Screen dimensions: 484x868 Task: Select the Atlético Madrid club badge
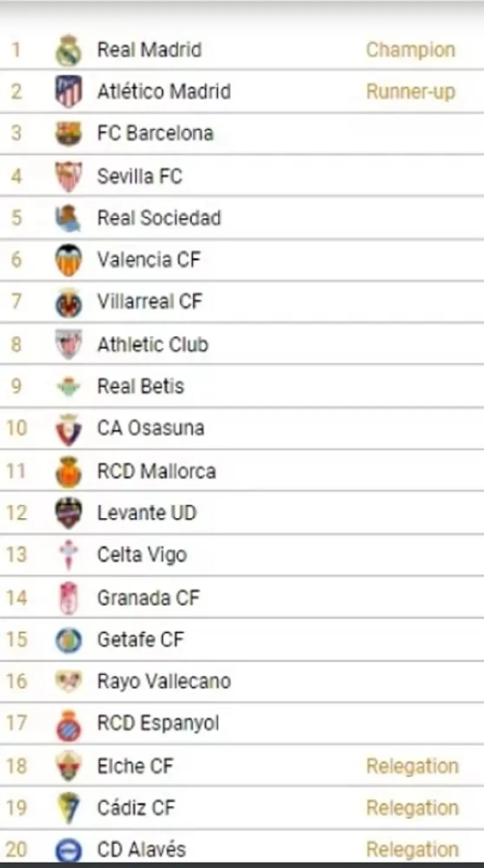click(x=69, y=92)
